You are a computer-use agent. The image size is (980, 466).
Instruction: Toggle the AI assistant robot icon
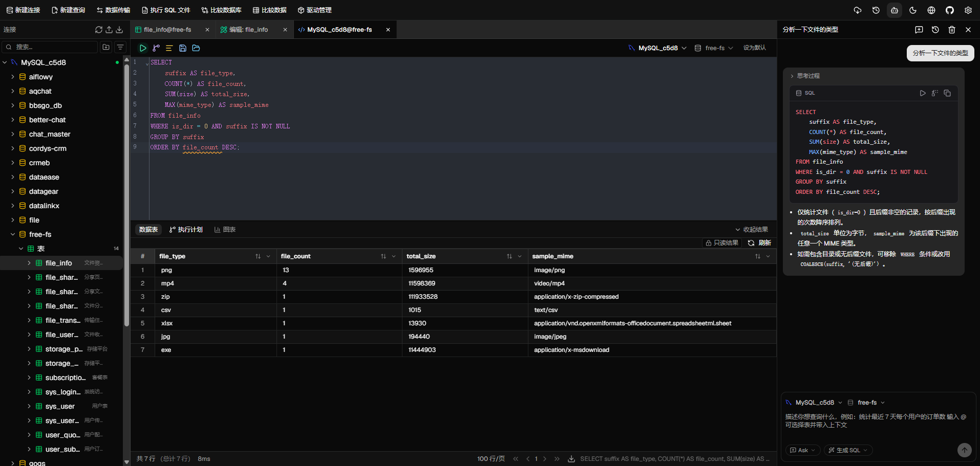click(894, 10)
